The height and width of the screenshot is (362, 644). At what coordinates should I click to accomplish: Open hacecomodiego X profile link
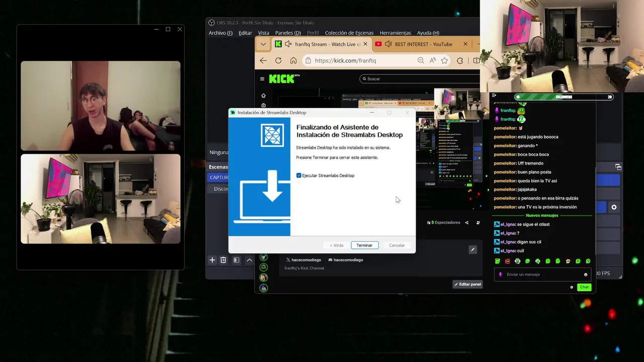click(303, 260)
